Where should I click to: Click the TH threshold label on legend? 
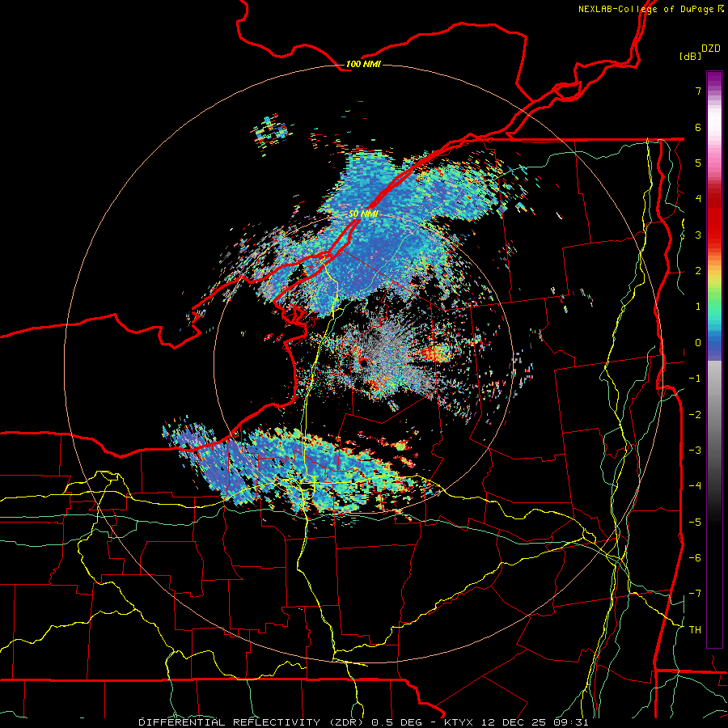[x=695, y=630]
